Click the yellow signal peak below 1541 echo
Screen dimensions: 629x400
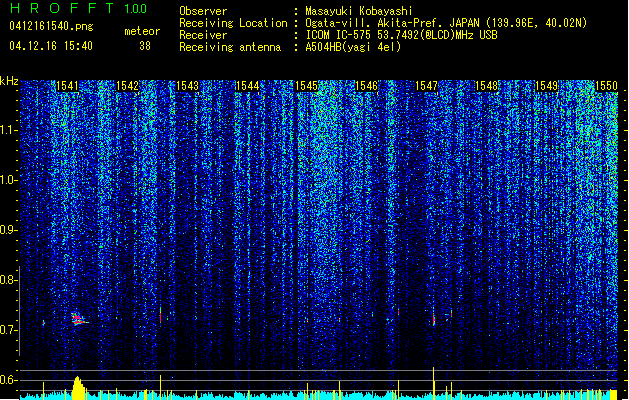pos(78,387)
